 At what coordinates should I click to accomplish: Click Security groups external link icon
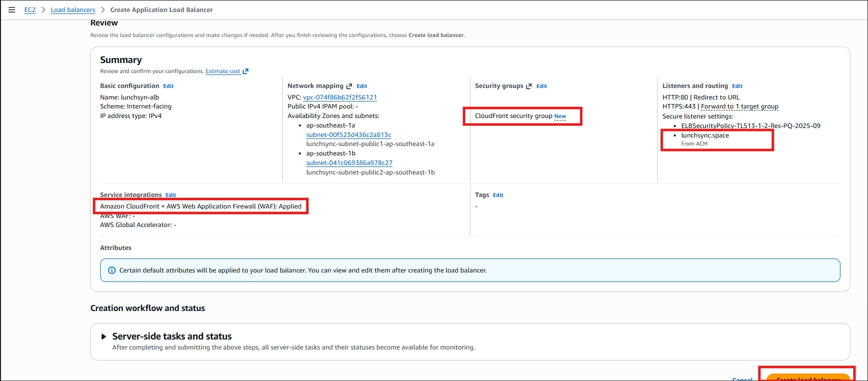click(529, 86)
